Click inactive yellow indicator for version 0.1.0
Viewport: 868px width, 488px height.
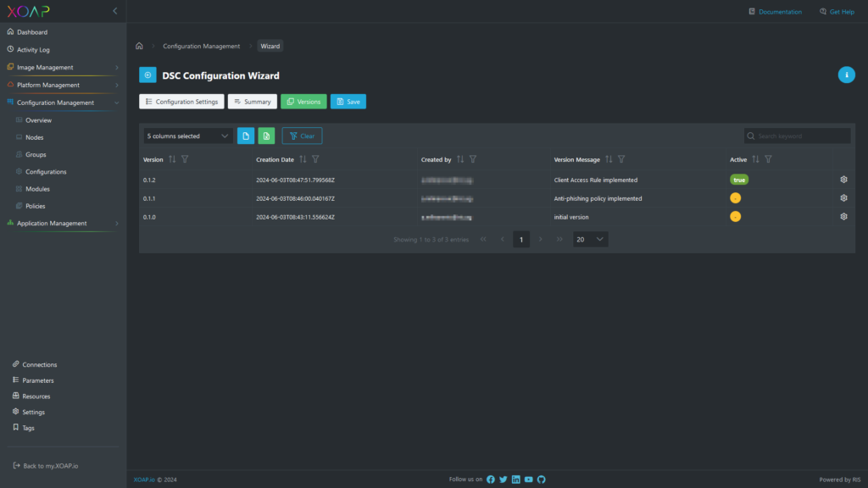tap(735, 216)
